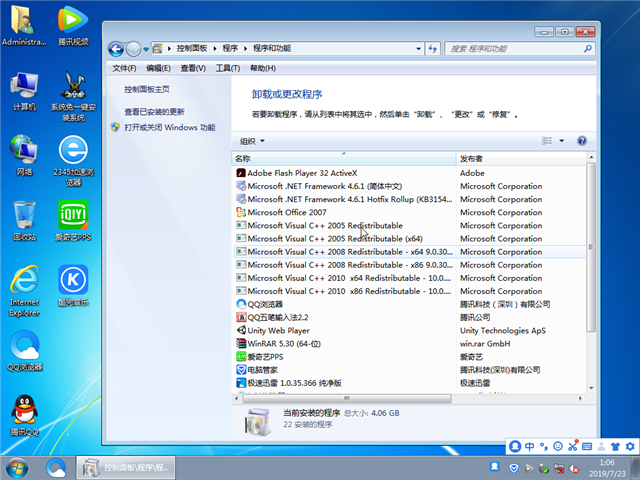This screenshot has width=640, height=480.
Task: Open the Administrator folder desktop icon
Action: (x=24, y=24)
